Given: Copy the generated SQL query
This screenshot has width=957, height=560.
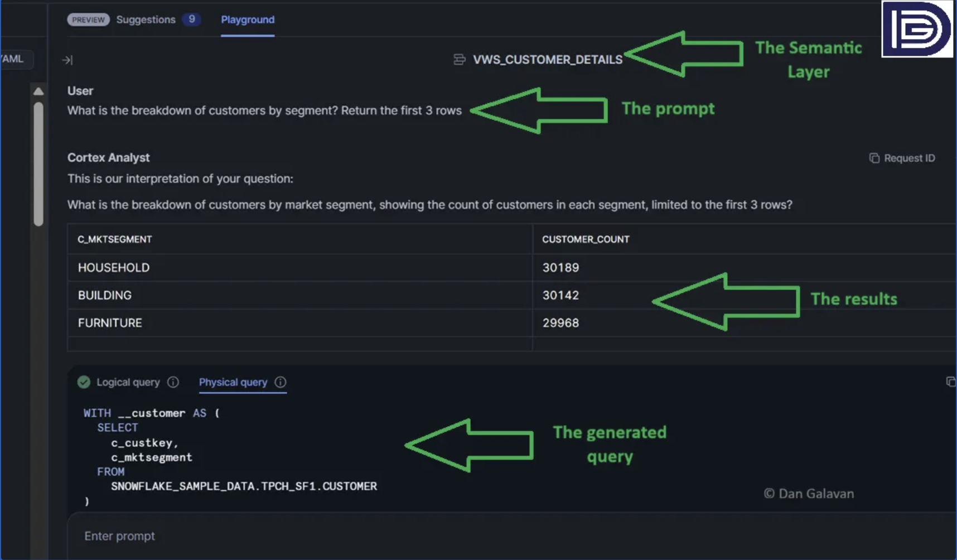Looking at the screenshot, I should [x=950, y=382].
